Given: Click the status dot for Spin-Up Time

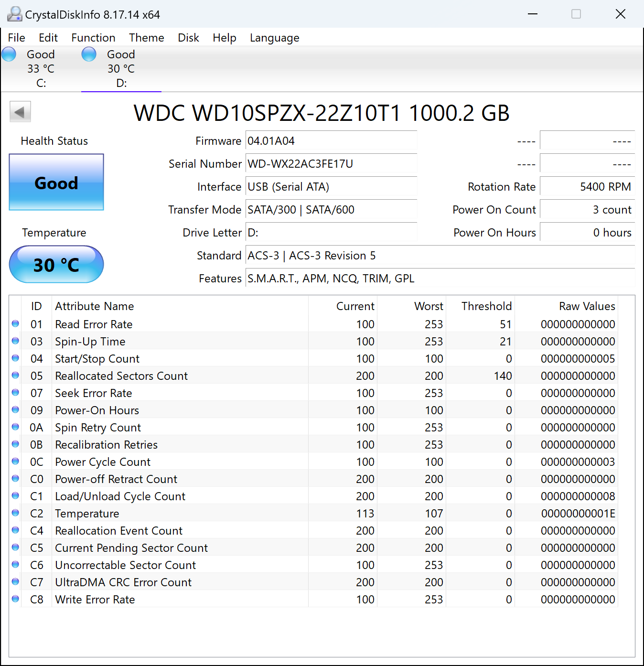Looking at the screenshot, I should pos(15,341).
